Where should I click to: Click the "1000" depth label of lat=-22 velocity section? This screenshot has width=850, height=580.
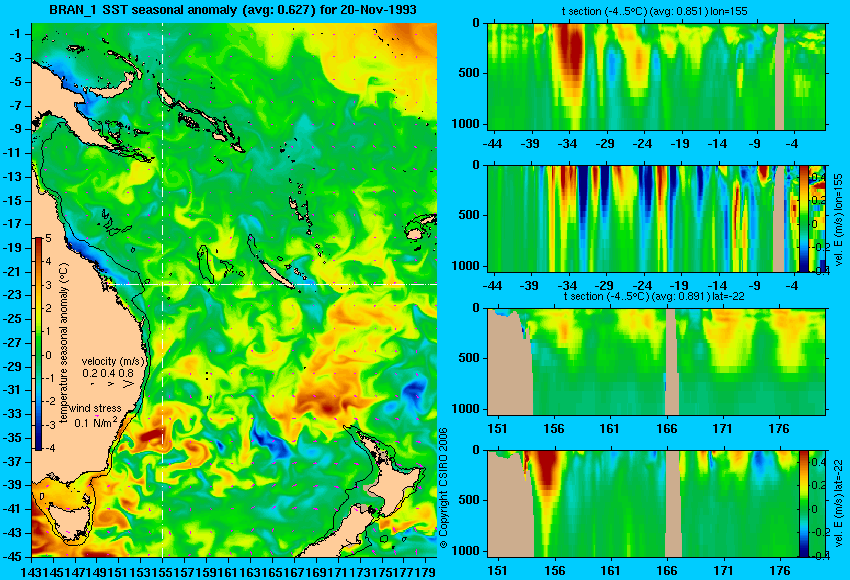pyautogui.click(x=466, y=551)
